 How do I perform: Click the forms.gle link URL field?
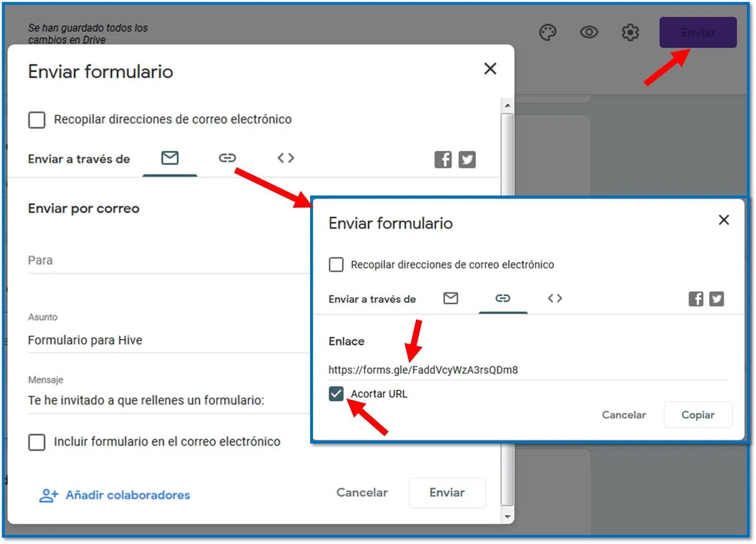(527, 370)
